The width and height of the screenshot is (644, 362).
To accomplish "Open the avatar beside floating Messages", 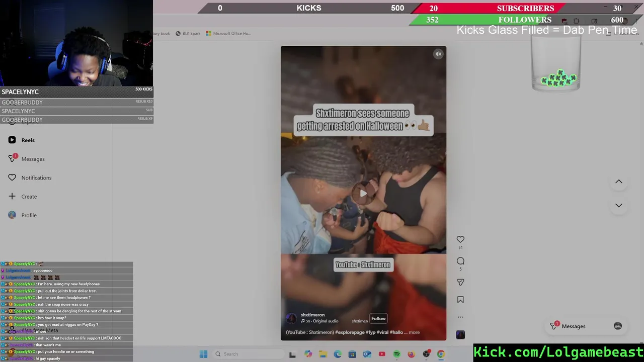I will click(x=618, y=326).
